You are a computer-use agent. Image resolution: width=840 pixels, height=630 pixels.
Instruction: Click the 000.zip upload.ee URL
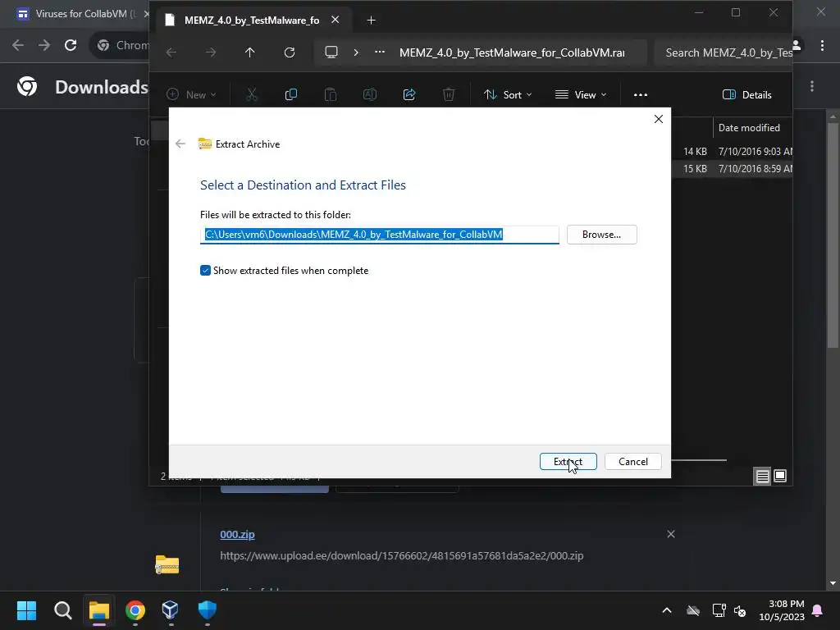pyautogui.click(x=402, y=555)
